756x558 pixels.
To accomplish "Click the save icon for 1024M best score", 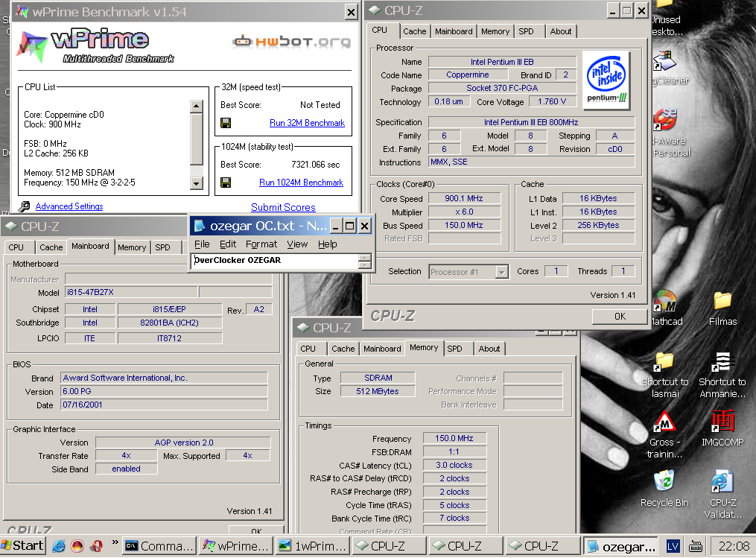I will click(x=225, y=183).
